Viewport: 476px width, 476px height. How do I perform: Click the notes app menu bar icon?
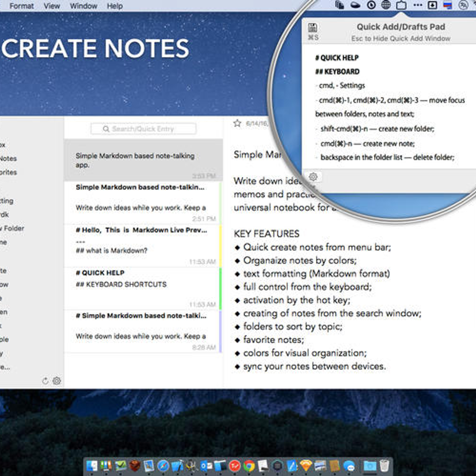pyautogui.click(x=401, y=5)
